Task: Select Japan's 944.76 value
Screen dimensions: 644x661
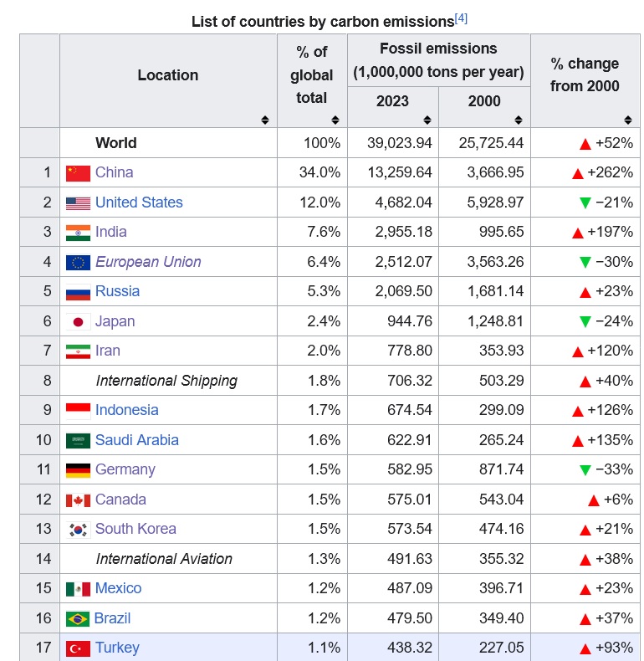Action: 410,321
